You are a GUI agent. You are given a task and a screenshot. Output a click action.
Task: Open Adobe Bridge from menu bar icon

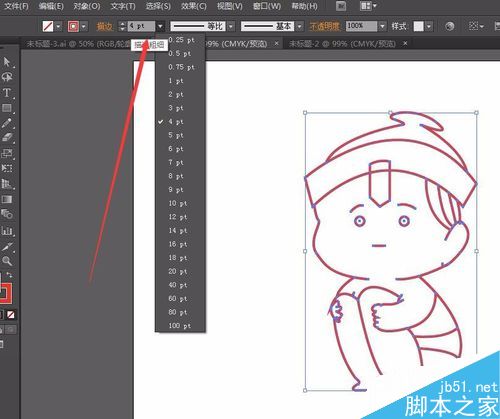(341, 6)
